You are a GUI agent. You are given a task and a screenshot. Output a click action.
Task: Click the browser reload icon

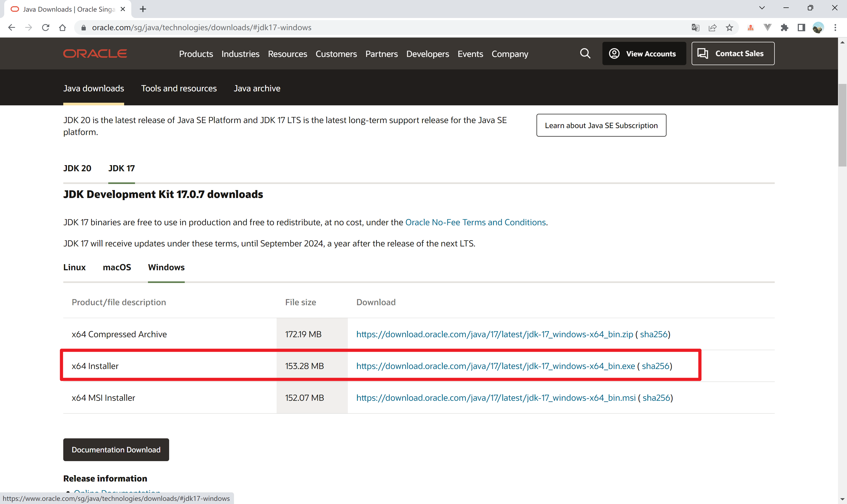coord(46,28)
